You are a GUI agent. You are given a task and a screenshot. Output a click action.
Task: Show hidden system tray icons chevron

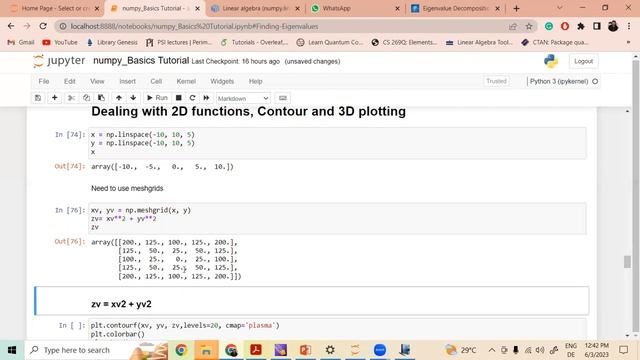click(492, 350)
